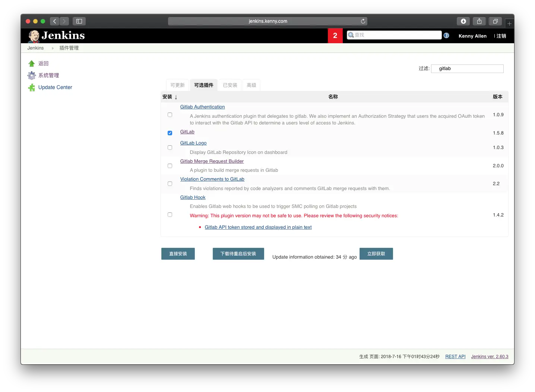Check the Gitlab Merge Request Builder checkbox
This screenshot has height=392, width=535.
click(170, 166)
